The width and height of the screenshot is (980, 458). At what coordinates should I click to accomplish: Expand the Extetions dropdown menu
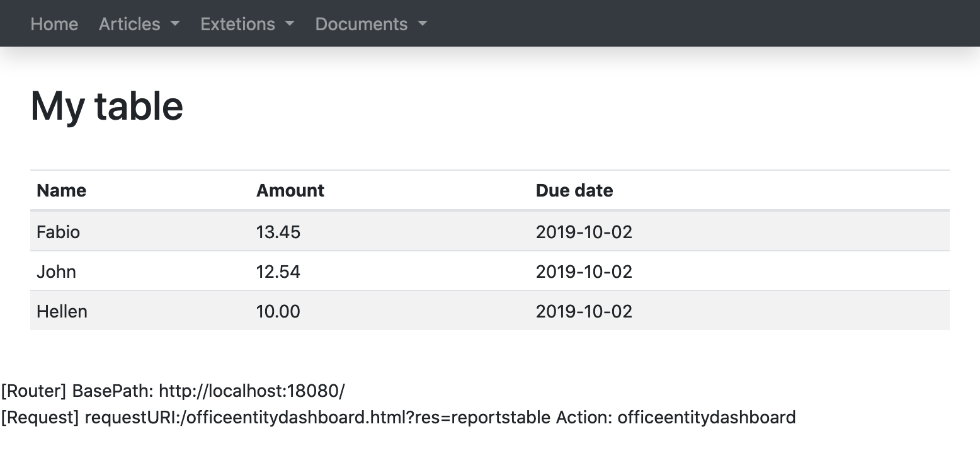point(248,24)
